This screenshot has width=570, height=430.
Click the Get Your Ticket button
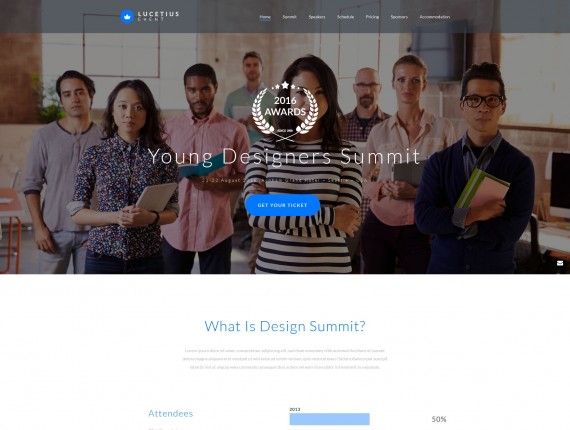click(282, 205)
